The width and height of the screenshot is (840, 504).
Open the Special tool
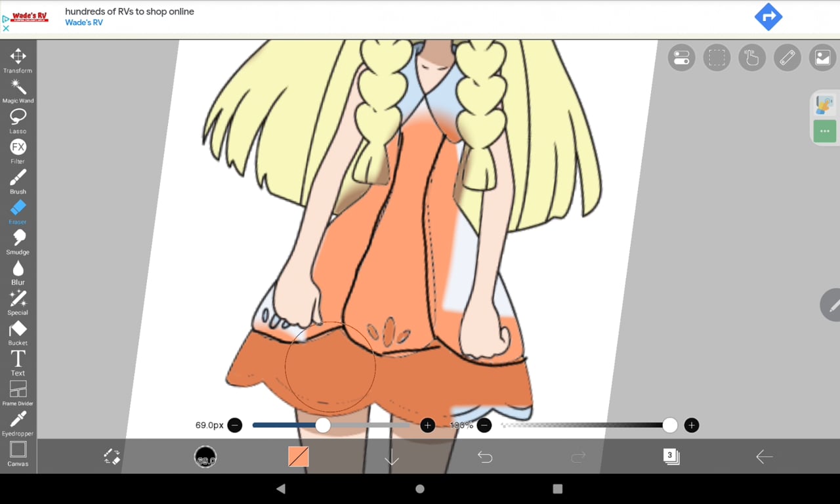18,303
